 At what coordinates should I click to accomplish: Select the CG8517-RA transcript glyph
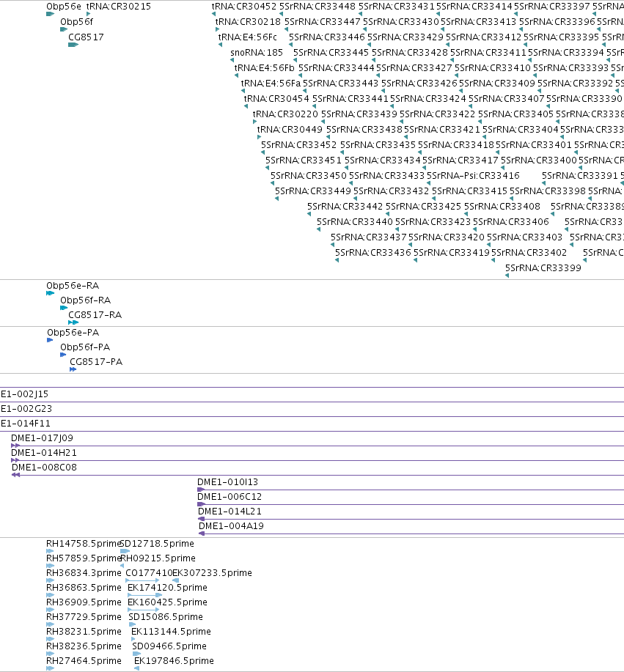pyautogui.click(x=73, y=322)
